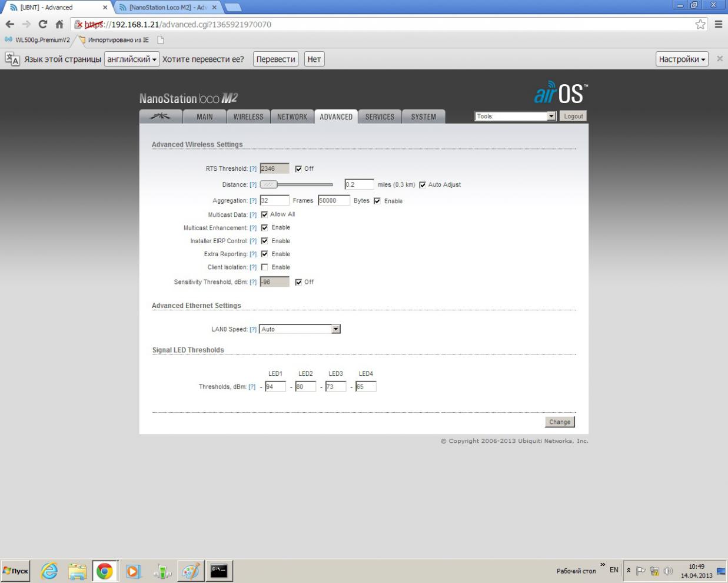The image size is (728, 583).
Task: Toggle the Sensitivity Threshold Off checkbox
Action: tap(298, 282)
